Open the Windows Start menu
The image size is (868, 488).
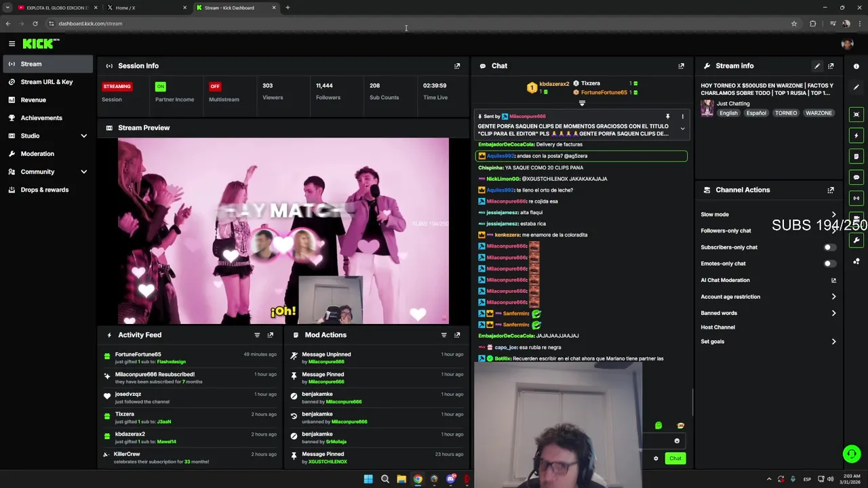click(368, 479)
